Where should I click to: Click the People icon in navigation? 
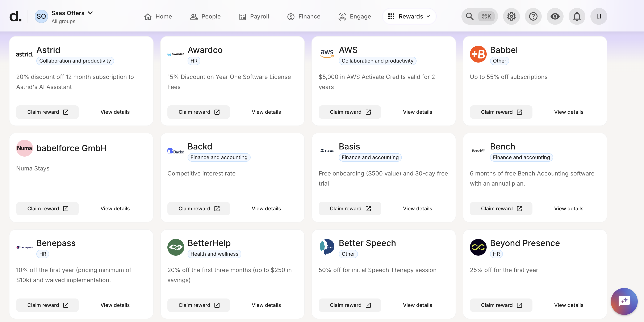(x=193, y=16)
